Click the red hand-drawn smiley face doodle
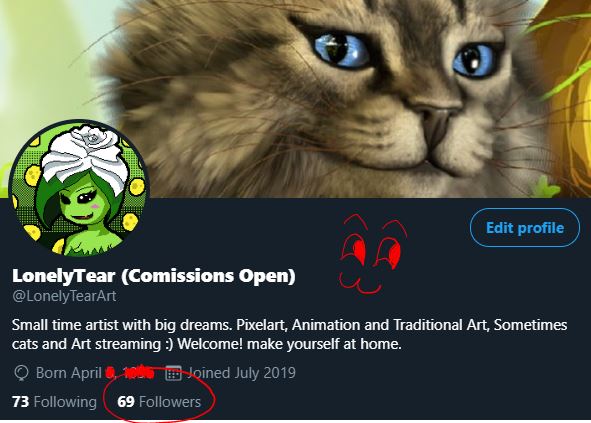591x423 pixels. [x=372, y=254]
